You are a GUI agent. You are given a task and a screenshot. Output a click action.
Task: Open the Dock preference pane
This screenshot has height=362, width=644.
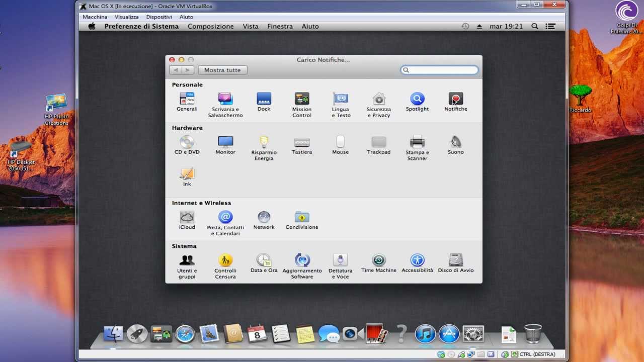[264, 102]
